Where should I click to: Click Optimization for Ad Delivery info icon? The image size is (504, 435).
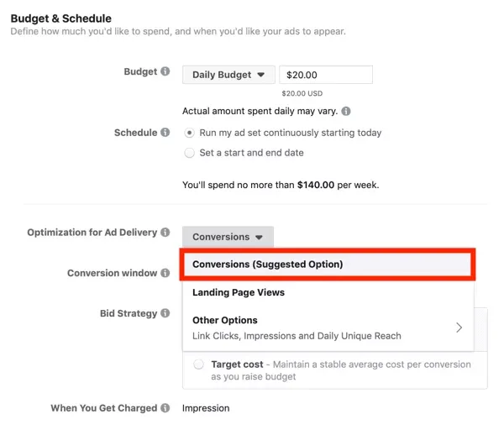(165, 233)
